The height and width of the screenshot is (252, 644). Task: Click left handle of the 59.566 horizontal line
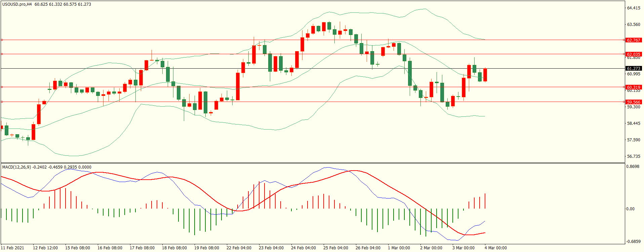pyautogui.click(x=2, y=102)
